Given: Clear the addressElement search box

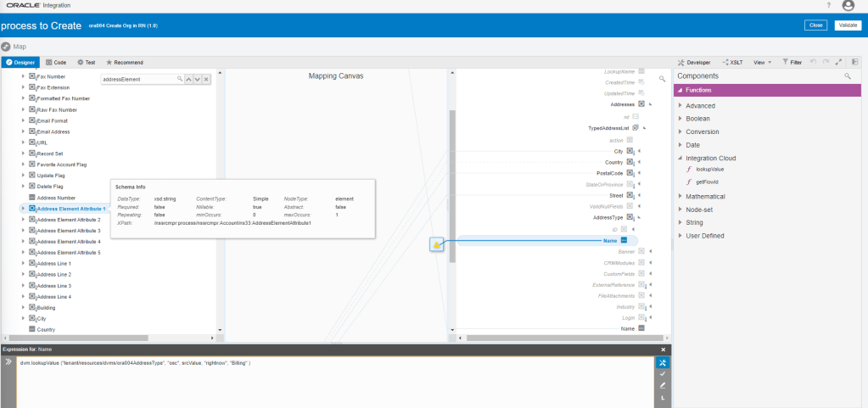Looking at the screenshot, I should coord(206,79).
